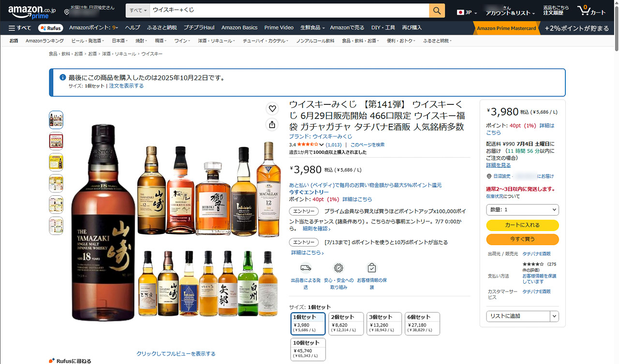Viewport: 619px width, 364px height.
Task: Click このページを検索 link
Action: (368, 145)
